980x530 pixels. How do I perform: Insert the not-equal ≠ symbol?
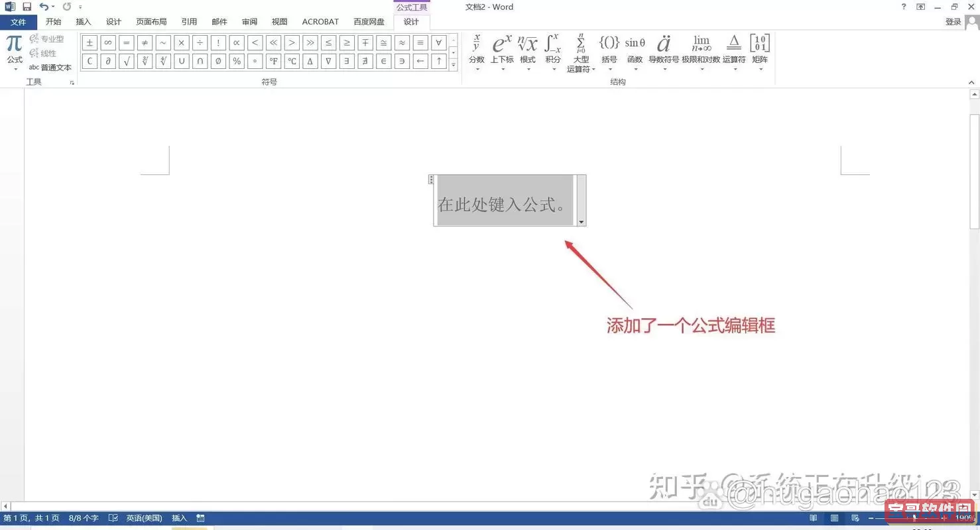point(145,43)
